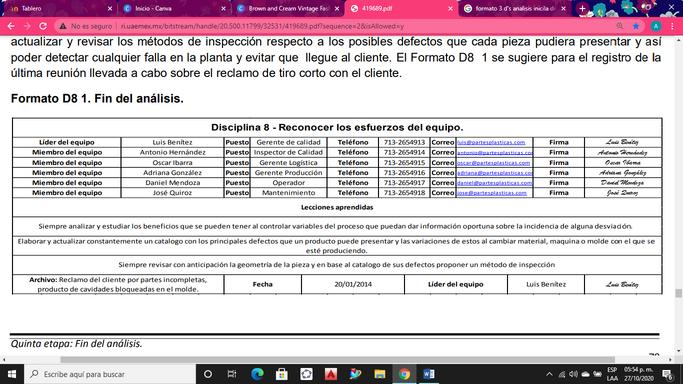Show hidden system tray icons chevron

coord(549,374)
